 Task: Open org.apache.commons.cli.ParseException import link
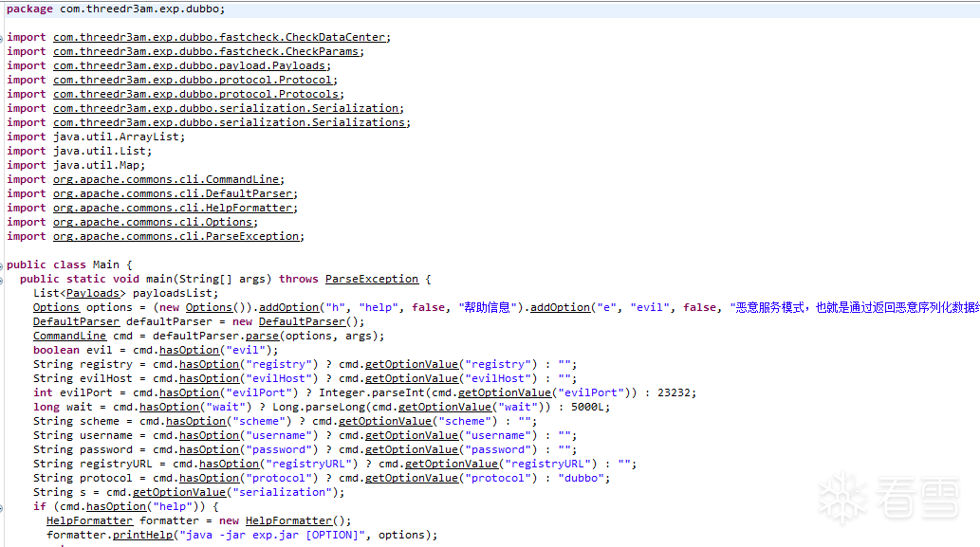click(176, 237)
